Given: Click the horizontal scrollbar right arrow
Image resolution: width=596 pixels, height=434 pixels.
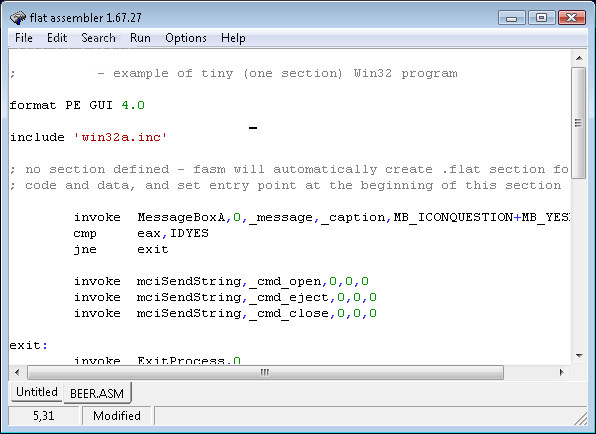Looking at the screenshot, I should 562,372.
